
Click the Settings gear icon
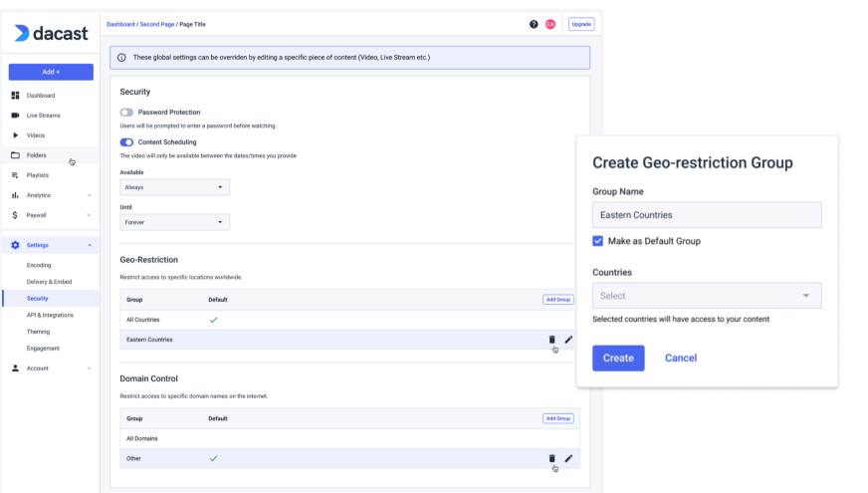[15, 245]
